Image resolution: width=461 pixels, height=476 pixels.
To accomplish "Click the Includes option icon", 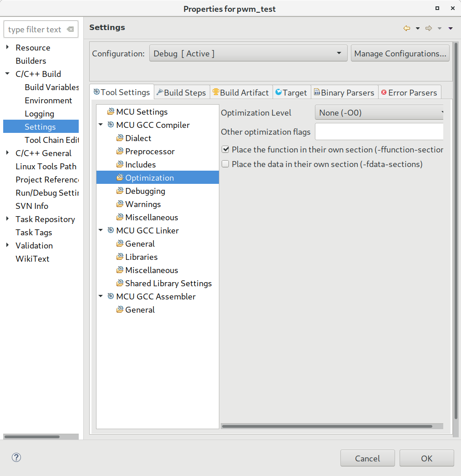I will click(120, 165).
